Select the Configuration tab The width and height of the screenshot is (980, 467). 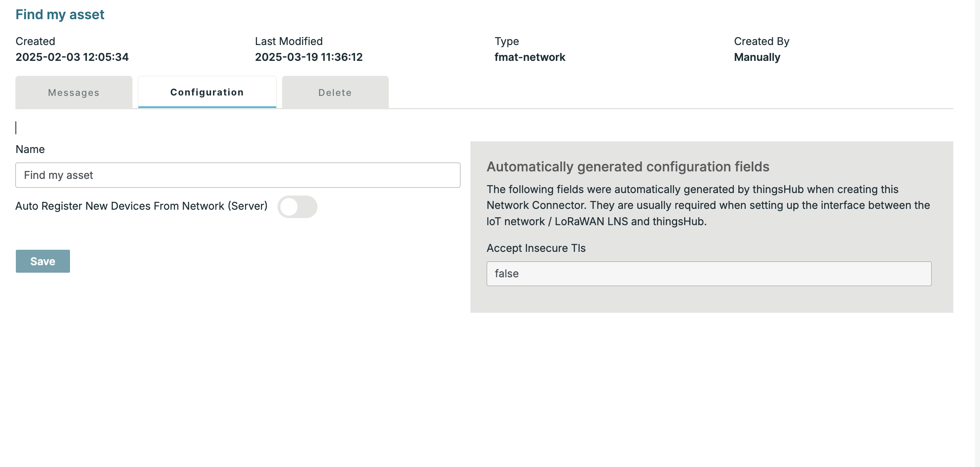coord(207,92)
